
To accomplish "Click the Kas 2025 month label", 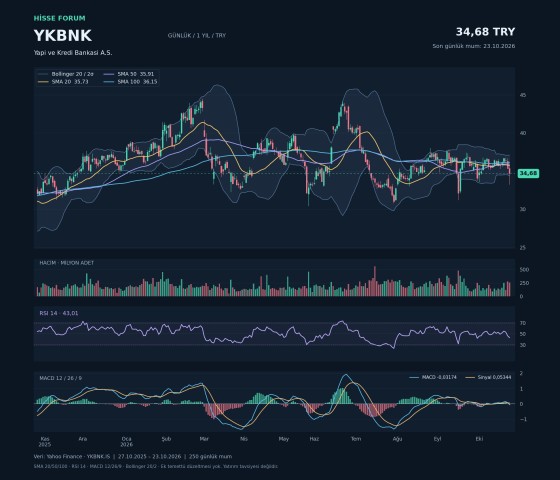I will point(45,442).
